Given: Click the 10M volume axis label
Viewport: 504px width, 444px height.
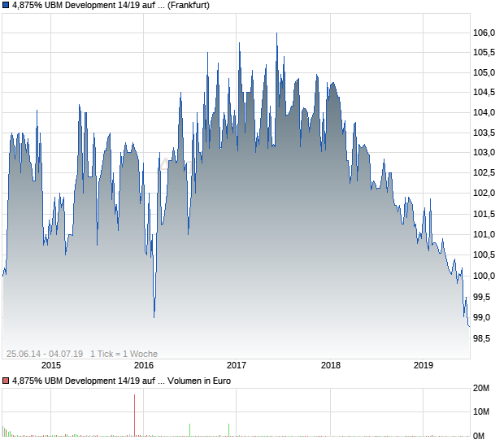Looking at the screenshot, I should pyautogui.click(x=481, y=411).
